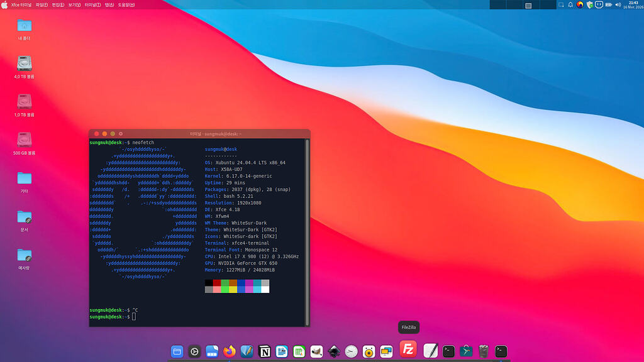This screenshot has width=644, height=362.
Task: Open the 500 GB volume desktop icon
Action: click(25, 140)
